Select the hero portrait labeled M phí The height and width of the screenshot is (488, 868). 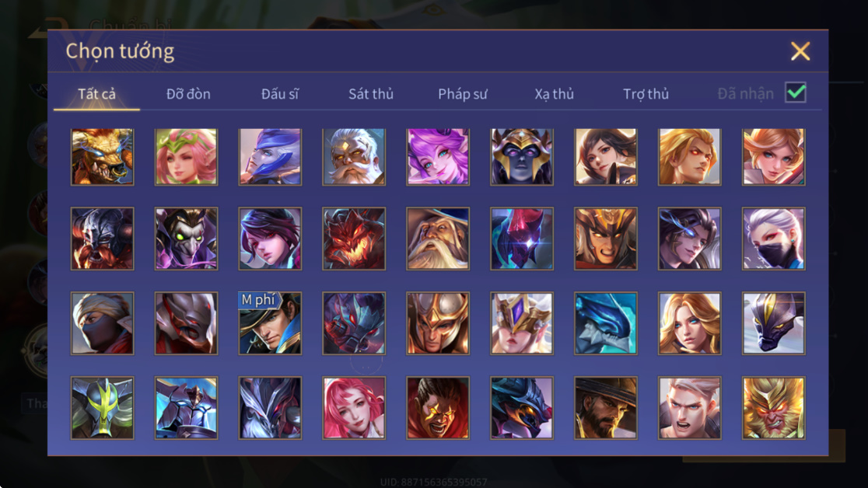[270, 323]
